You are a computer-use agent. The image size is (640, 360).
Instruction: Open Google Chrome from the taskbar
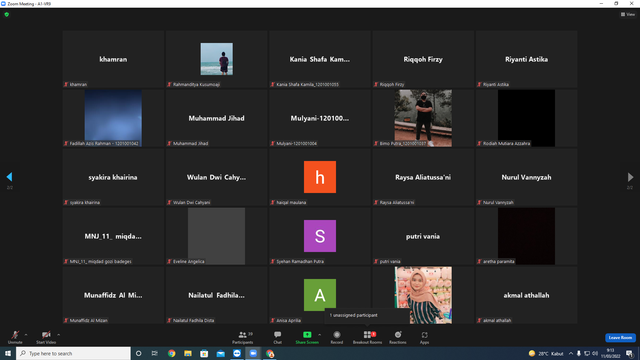[x=171, y=353]
